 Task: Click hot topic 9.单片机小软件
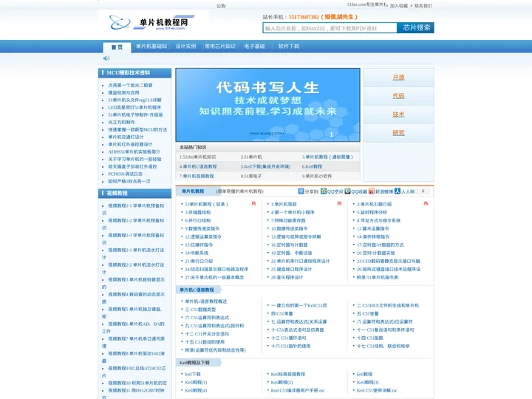pos(317,176)
